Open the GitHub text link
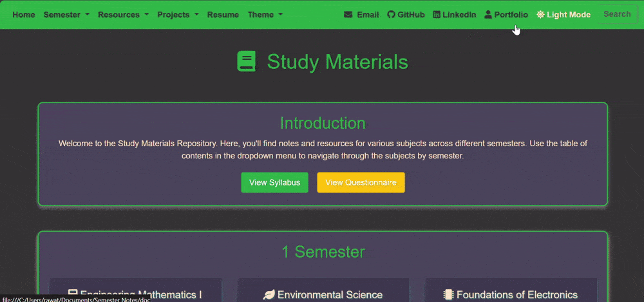 point(411,15)
